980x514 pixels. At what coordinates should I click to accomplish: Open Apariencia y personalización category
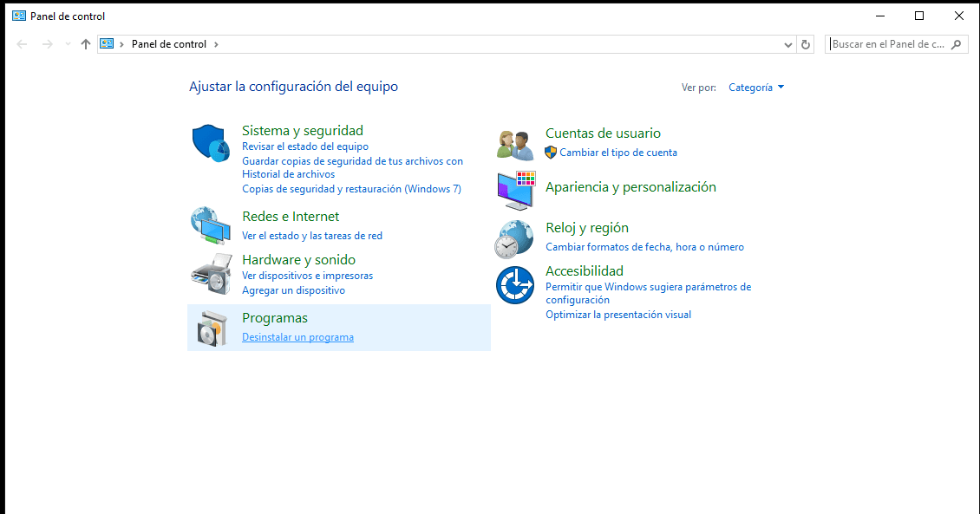(630, 186)
